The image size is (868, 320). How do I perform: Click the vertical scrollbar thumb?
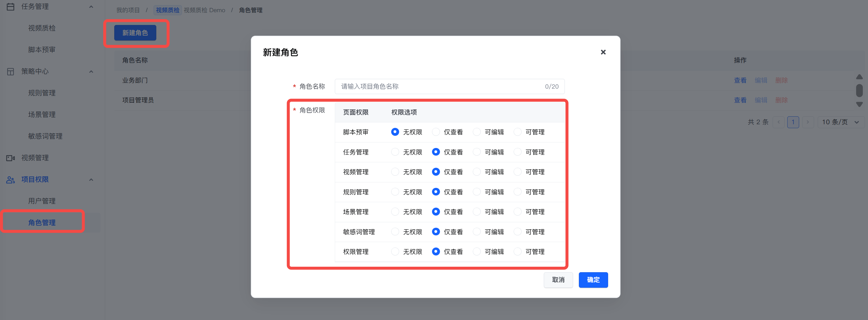(x=859, y=91)
